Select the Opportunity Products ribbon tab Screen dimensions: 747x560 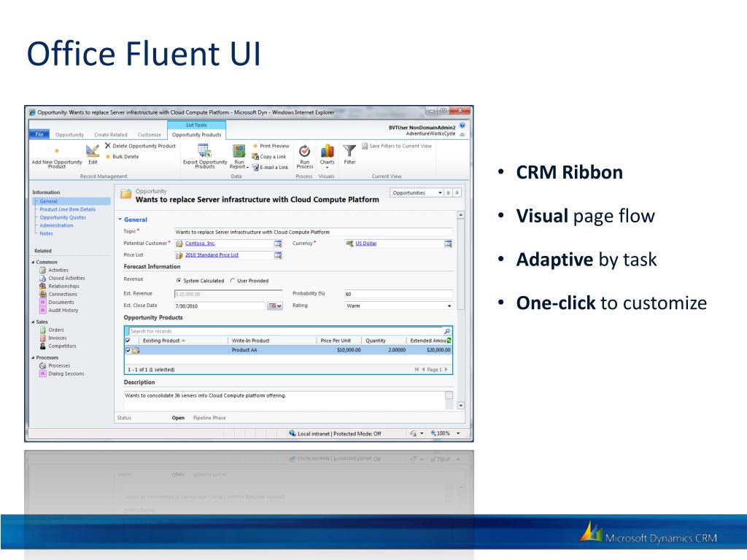coord(197,135)
